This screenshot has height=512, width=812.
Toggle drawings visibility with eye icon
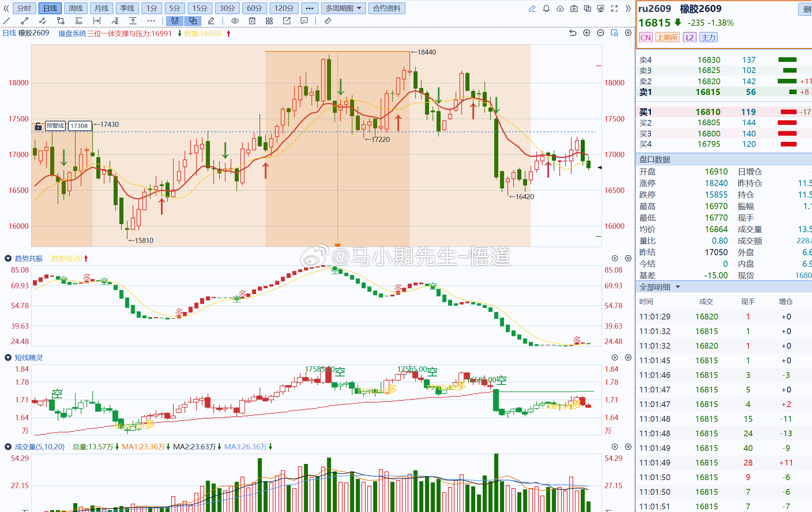pyautogui.click(x=235, y=21)
